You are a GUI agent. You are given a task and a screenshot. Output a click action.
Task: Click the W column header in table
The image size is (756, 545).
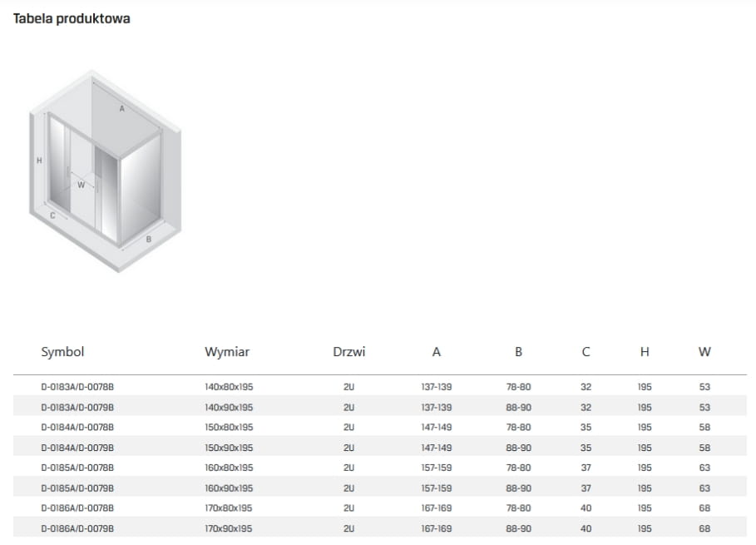704,352
